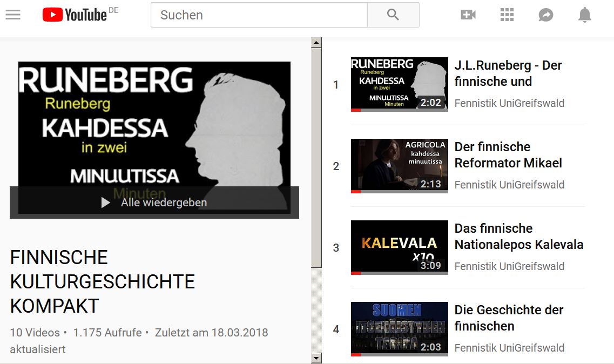Click the 10 Videos count text
614x364 pixels.
(35, 333)
